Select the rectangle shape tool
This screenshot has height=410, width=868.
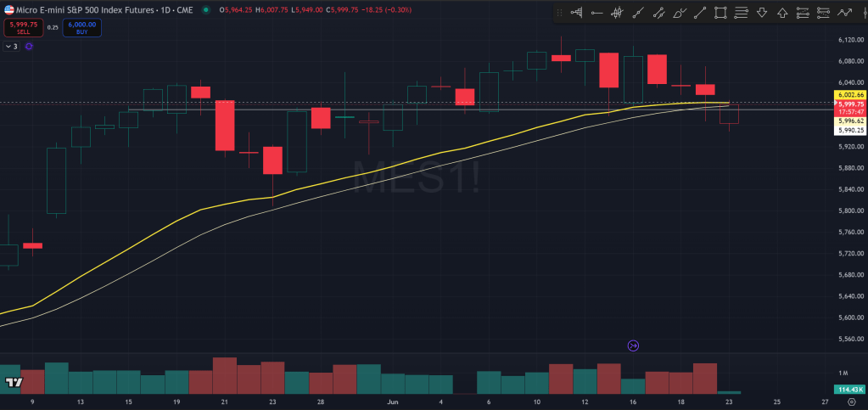pyautogui.click(x=720, y=13)
